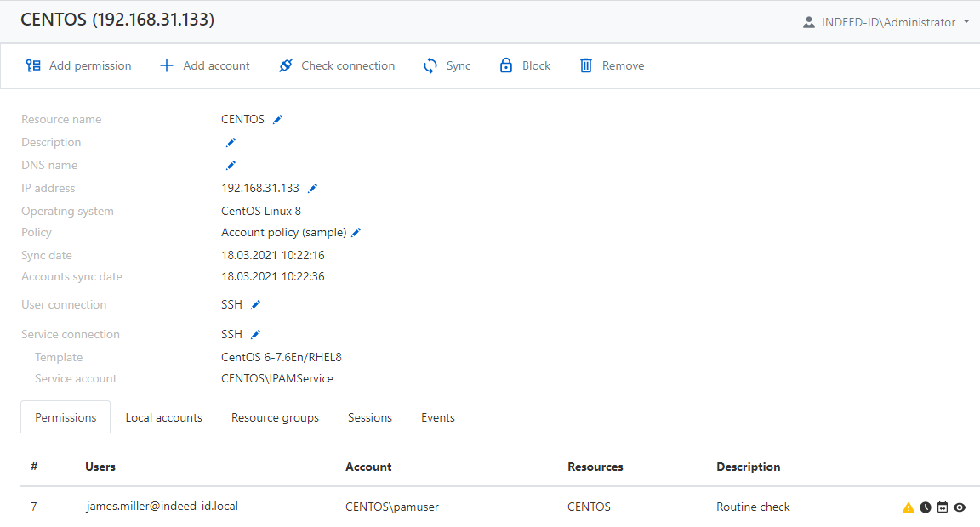The height and width of the screenshot is (527, 980).
Task: Click the pencil icon next to Resource name
Action: click(x=277, y=120)
